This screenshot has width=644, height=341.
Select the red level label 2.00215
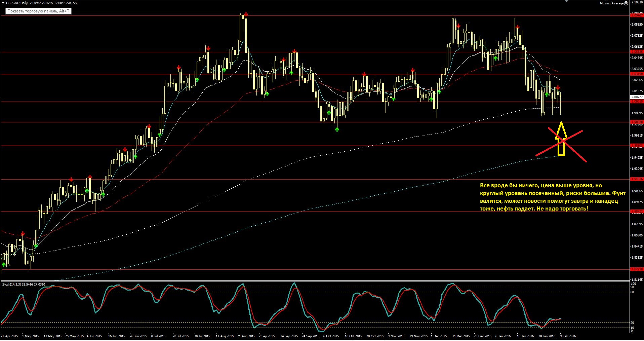point(637,102)
